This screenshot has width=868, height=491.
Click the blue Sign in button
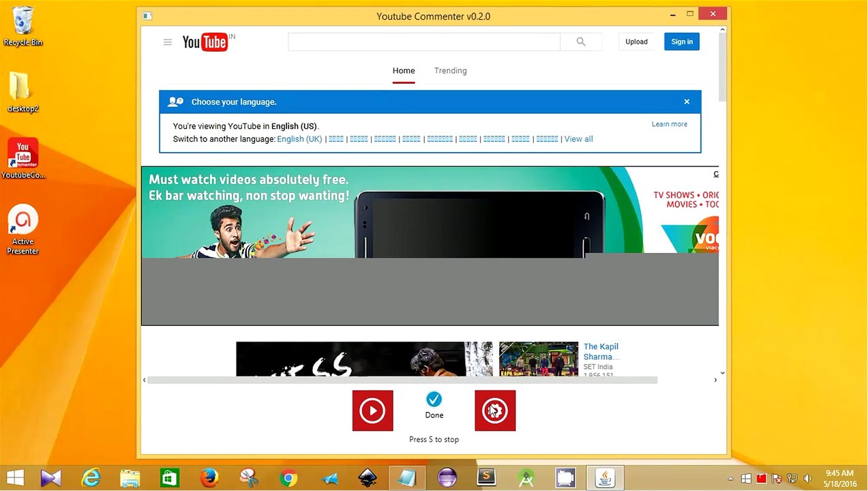682,42
